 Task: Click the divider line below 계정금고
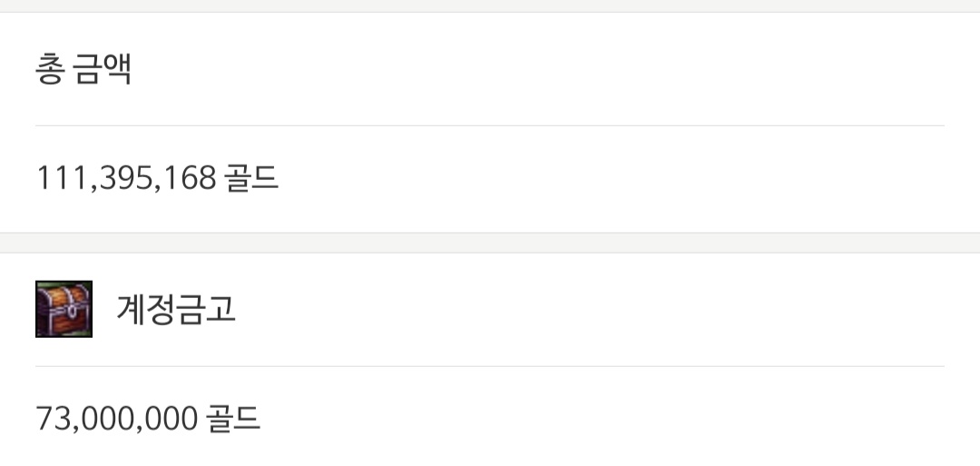tap(489, 367)
